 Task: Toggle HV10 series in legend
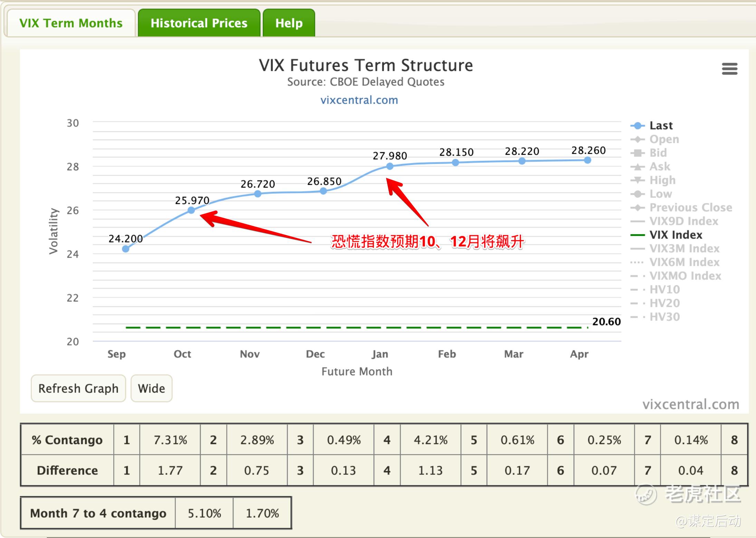pyautogui.click(x=655, y=289)
